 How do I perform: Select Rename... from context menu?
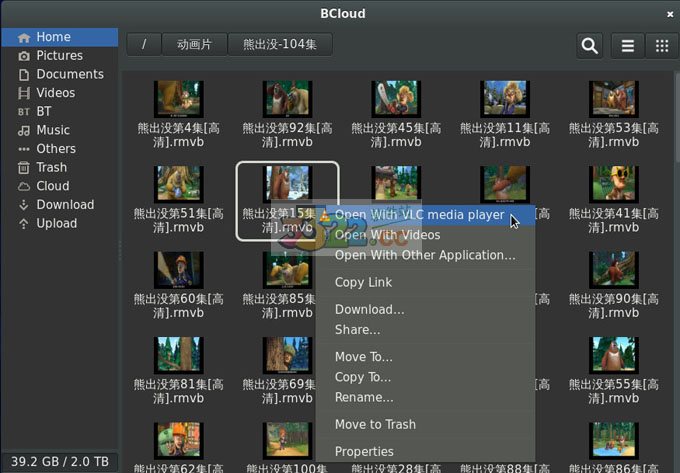pos(425,398)
